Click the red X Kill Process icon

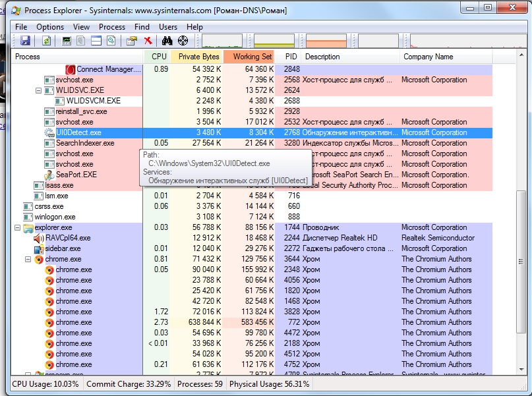[x=148, y=41]
